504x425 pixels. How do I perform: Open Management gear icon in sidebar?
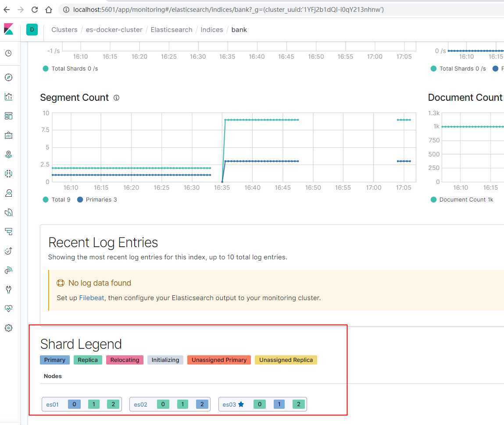tap(9, 328)
